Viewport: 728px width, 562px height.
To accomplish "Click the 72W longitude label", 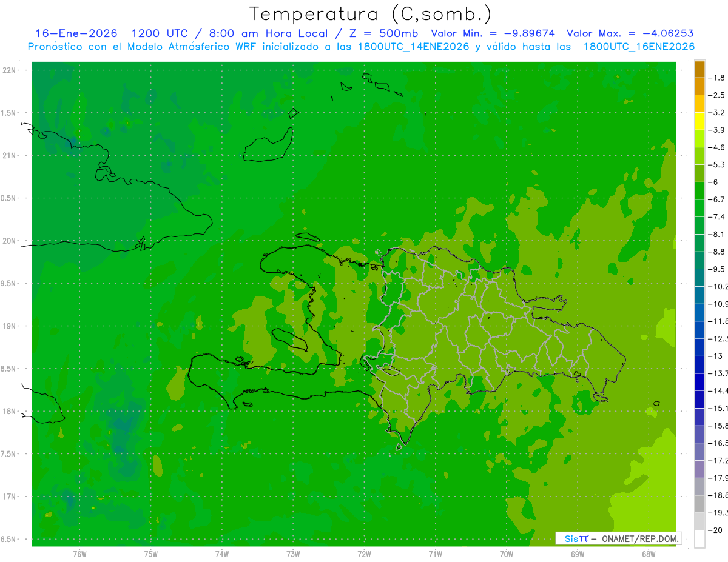I will (364, 554).
